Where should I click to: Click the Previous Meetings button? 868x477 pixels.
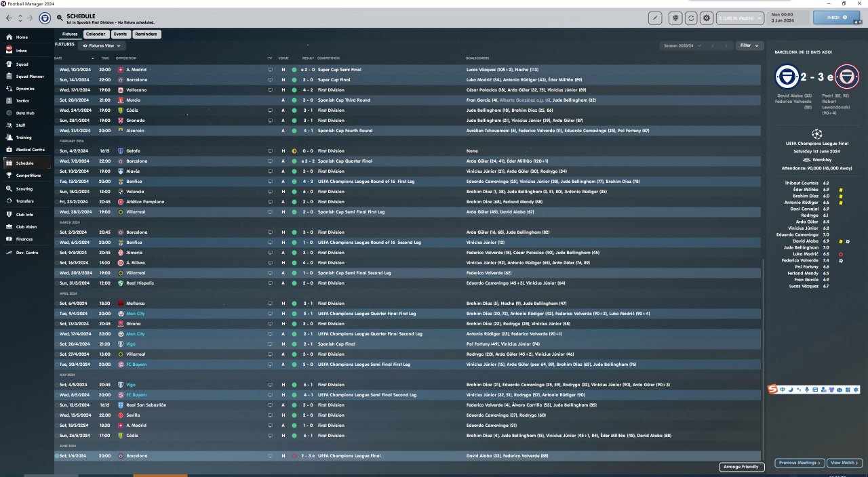(x=798, y=463)
